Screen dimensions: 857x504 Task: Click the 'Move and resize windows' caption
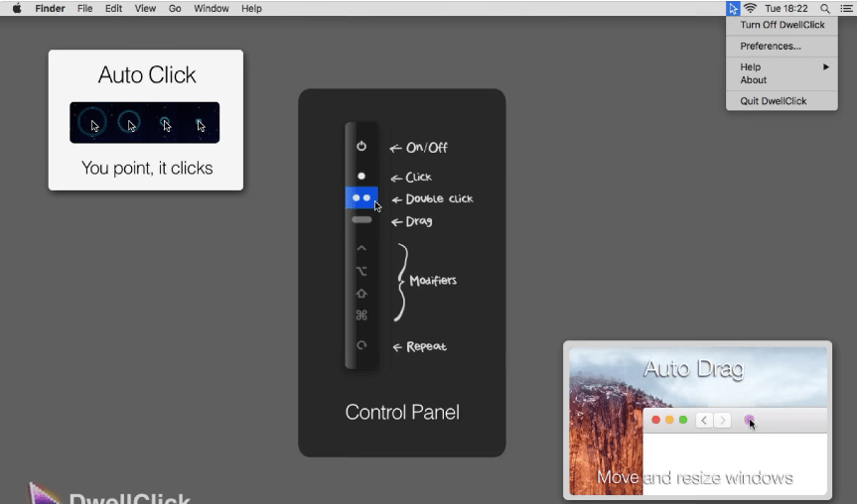tap(695, 478)
